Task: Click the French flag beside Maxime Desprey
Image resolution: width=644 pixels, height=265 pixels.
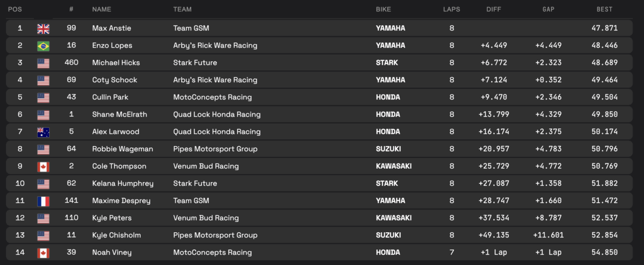Action: pos(43,201)
